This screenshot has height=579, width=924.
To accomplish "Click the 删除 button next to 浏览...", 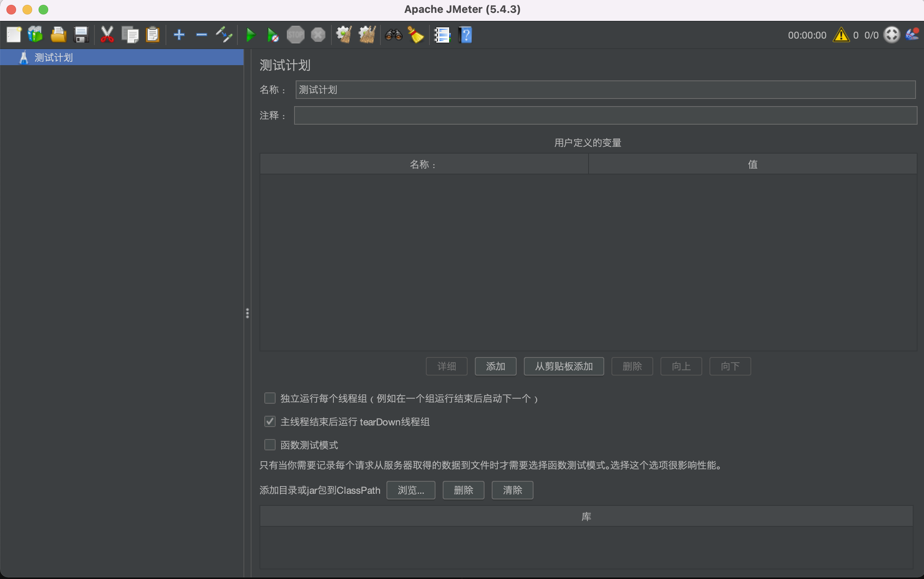I will (464, 490).
